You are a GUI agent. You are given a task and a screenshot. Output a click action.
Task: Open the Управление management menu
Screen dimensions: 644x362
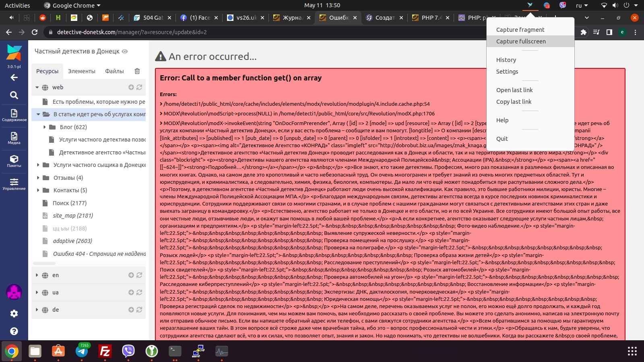(x=14, y=184)
